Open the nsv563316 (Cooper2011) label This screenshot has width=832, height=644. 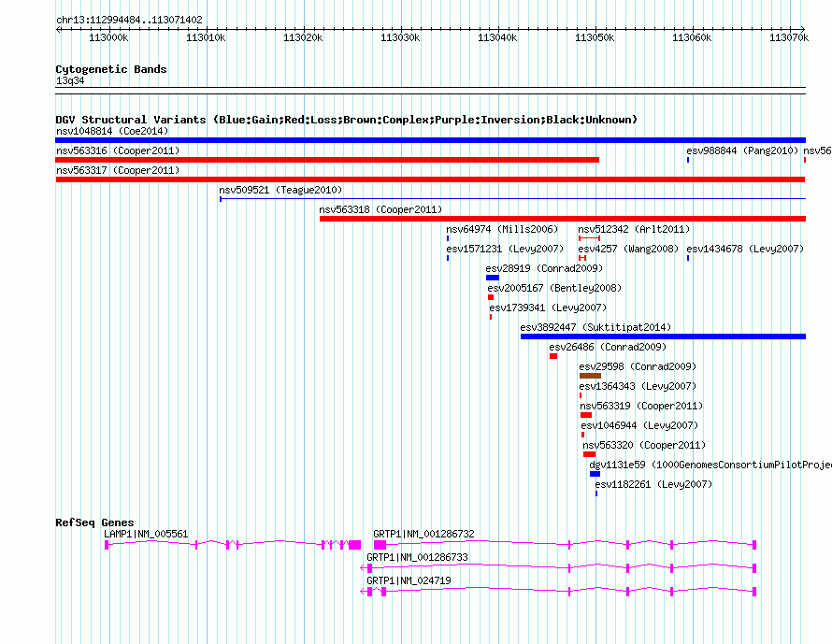pyautogui.click(x=118, y=150)
